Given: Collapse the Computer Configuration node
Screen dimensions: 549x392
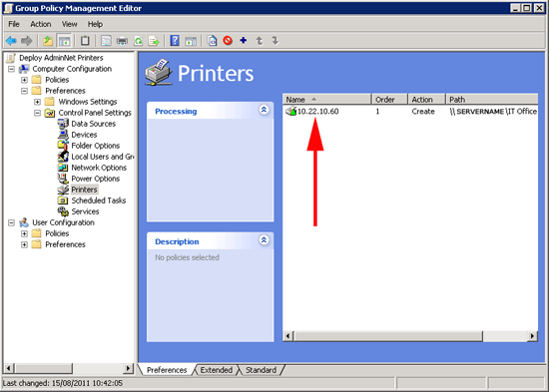Looking at the screenshot, I should coord(11,69).
